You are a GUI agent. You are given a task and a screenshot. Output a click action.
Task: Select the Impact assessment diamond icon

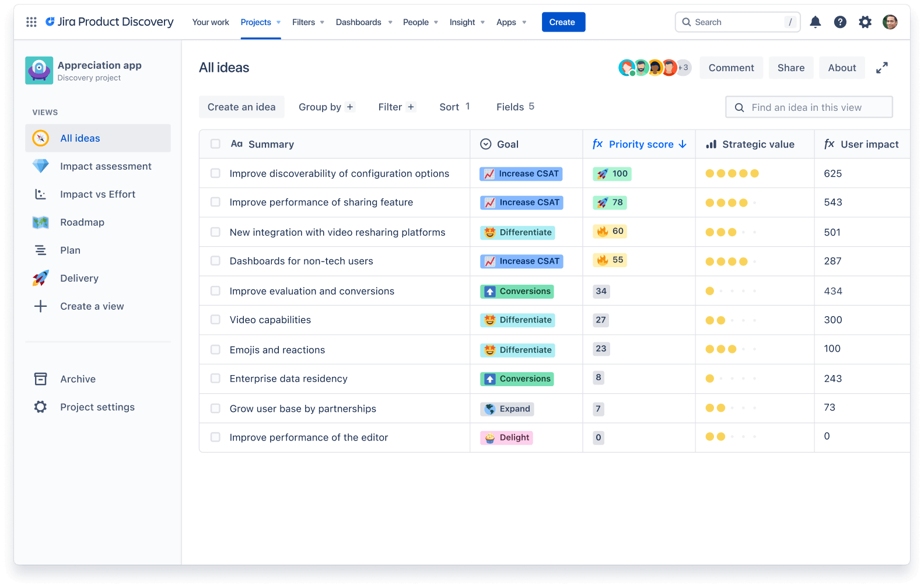click(x=40, y=166)
